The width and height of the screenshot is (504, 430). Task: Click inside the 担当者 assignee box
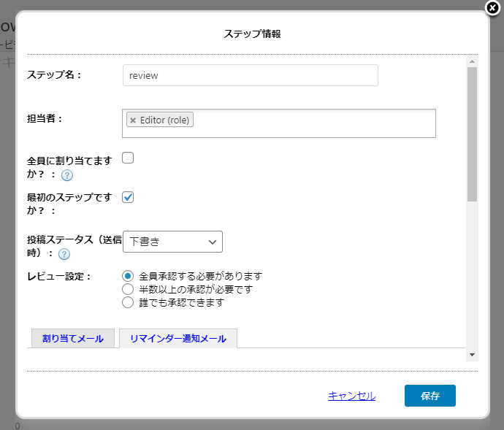coord(279,123)
